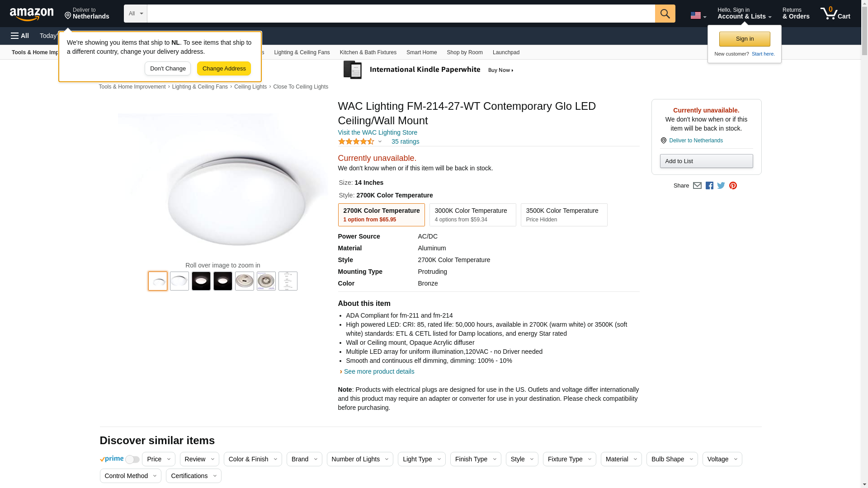Visit the WAC Lighting Store link
868x488 pixels.
pos(377,132)
